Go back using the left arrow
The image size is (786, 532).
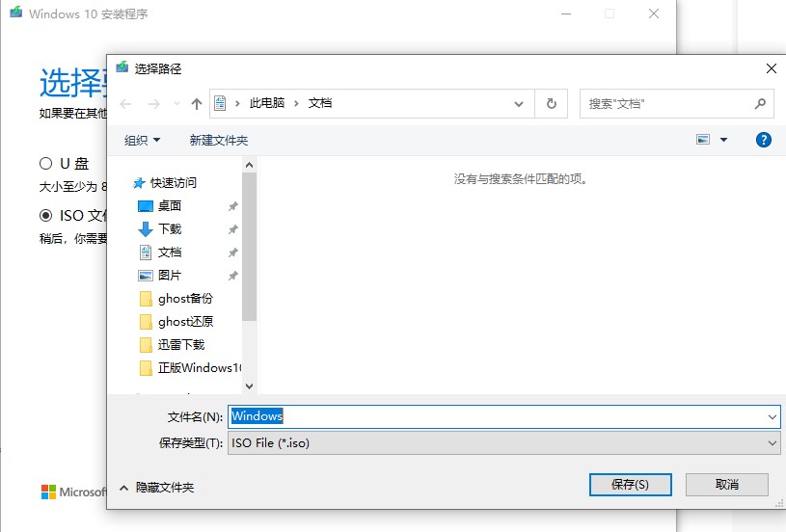click(125, 104)
